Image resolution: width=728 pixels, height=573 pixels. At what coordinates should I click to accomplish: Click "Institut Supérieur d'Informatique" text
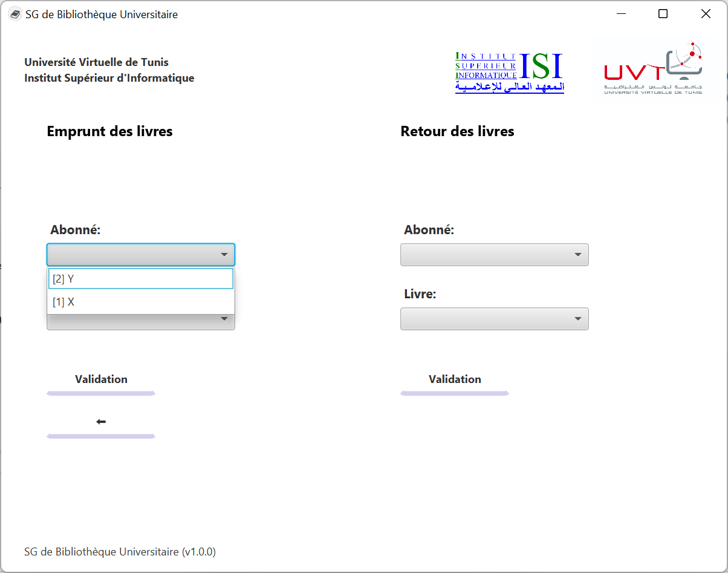109,78
